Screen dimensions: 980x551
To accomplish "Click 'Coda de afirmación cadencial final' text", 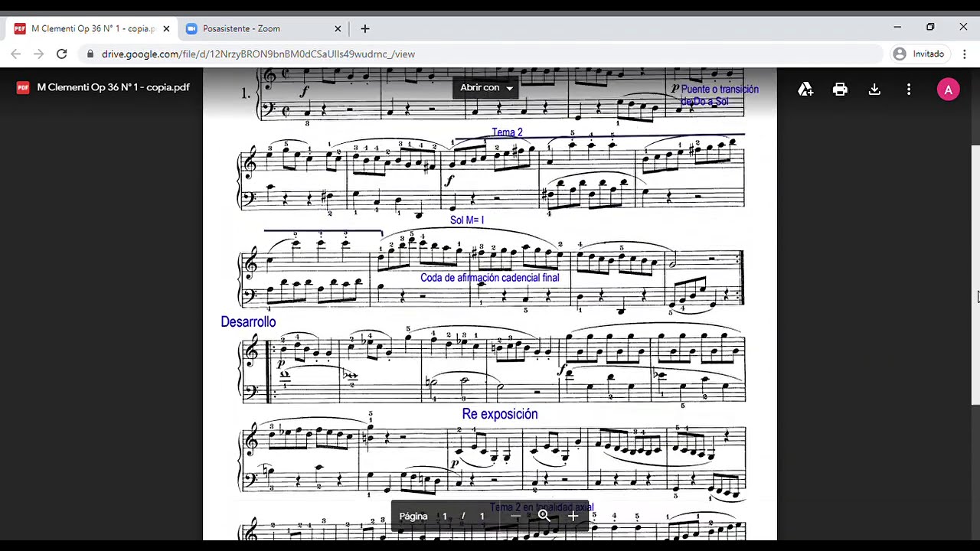I will tap(490, 278).
